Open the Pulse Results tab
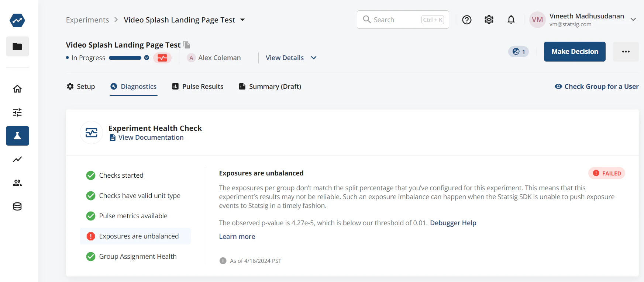The height and width of the screenshot is (282, 644). pyautogui.click(x=198, y=87)
